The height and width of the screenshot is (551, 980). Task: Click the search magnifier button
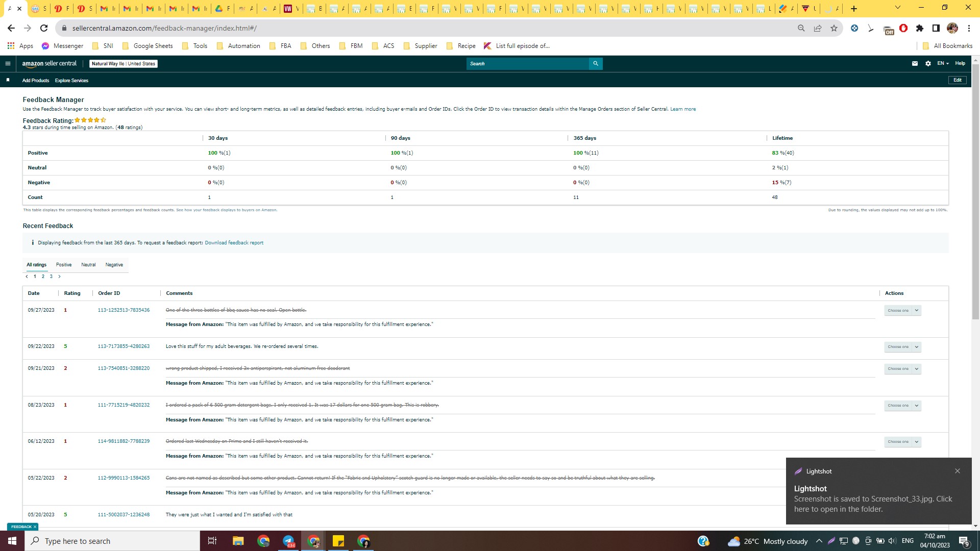pos(596,64)
